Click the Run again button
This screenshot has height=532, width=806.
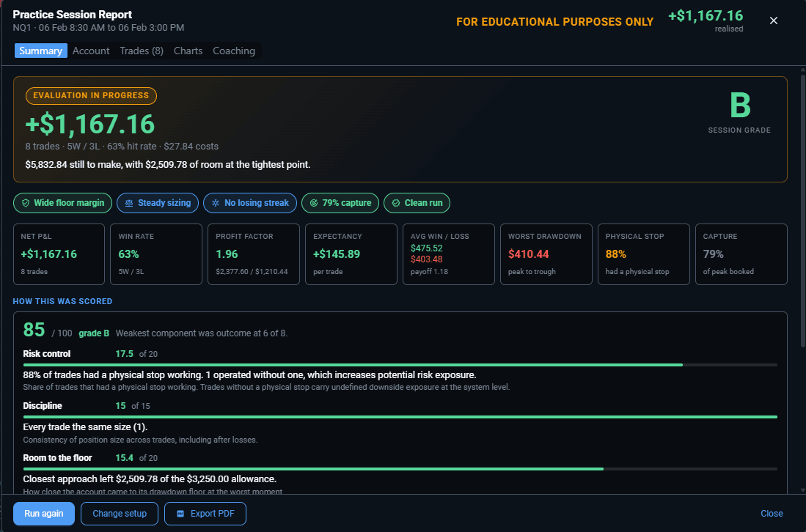click(x=44, y=514)
